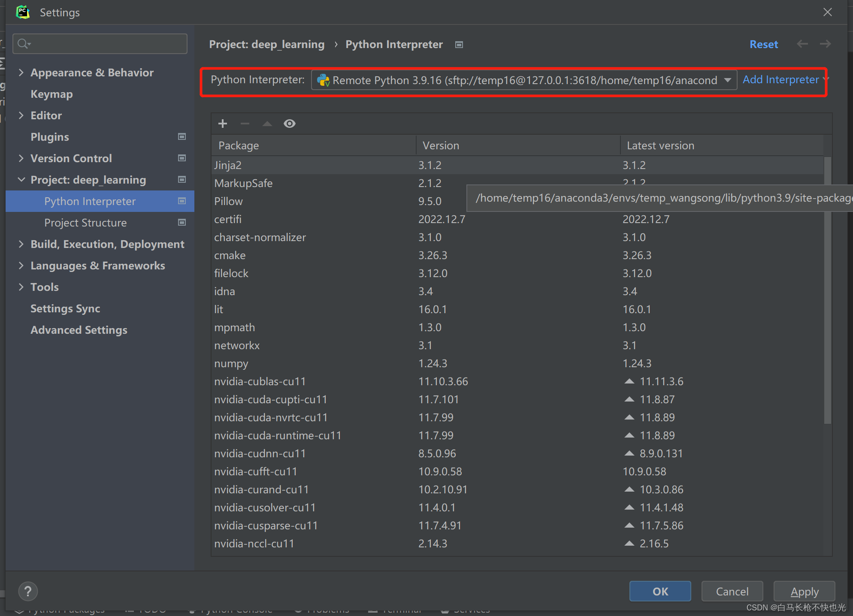
Task: Click the Add Interpreter link
Action: pyautogui.click(x=780, y=80)
